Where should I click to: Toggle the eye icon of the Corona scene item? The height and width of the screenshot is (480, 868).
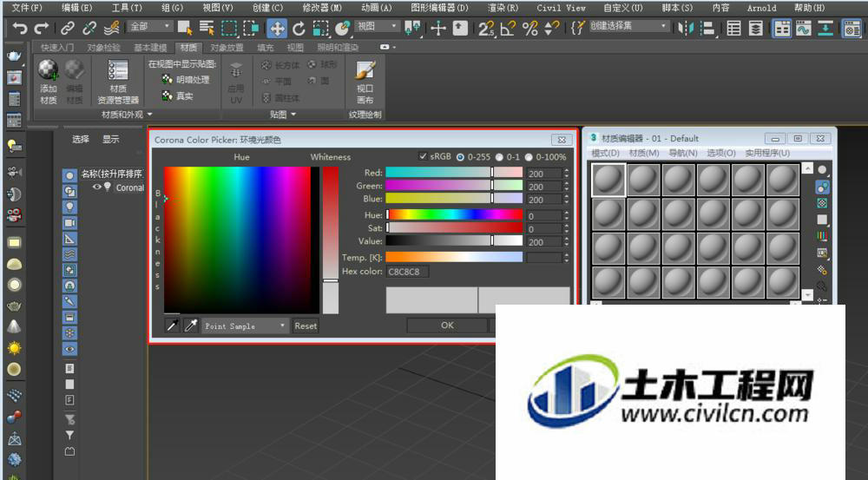pos(97,187)
